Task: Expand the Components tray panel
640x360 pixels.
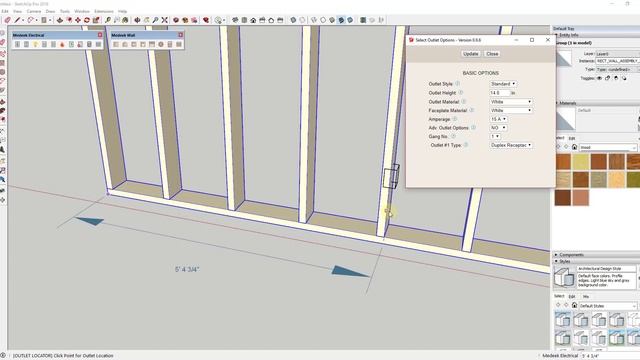Action: (x=556, y=255)
